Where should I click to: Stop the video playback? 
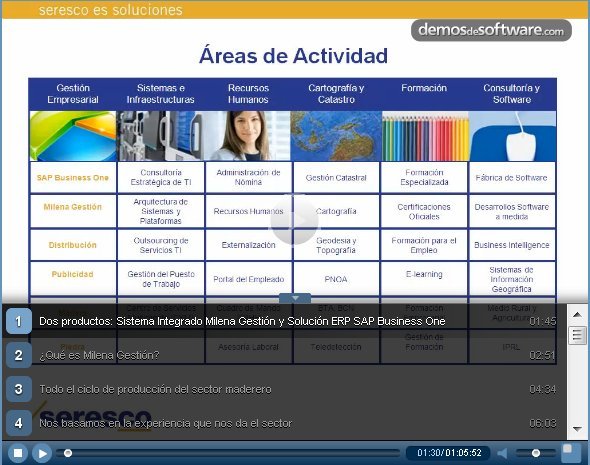[18, 453]
